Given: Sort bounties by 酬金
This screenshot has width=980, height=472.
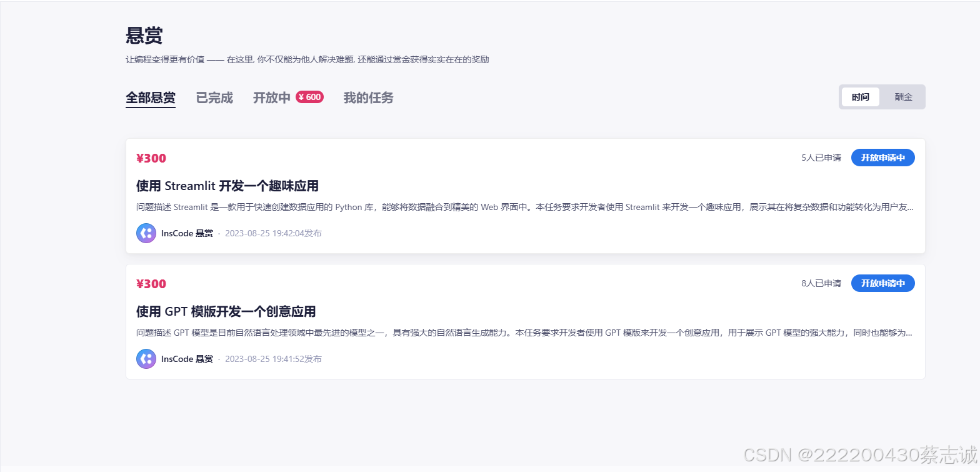Looking at the screenshot, I should tap(903, 97).
